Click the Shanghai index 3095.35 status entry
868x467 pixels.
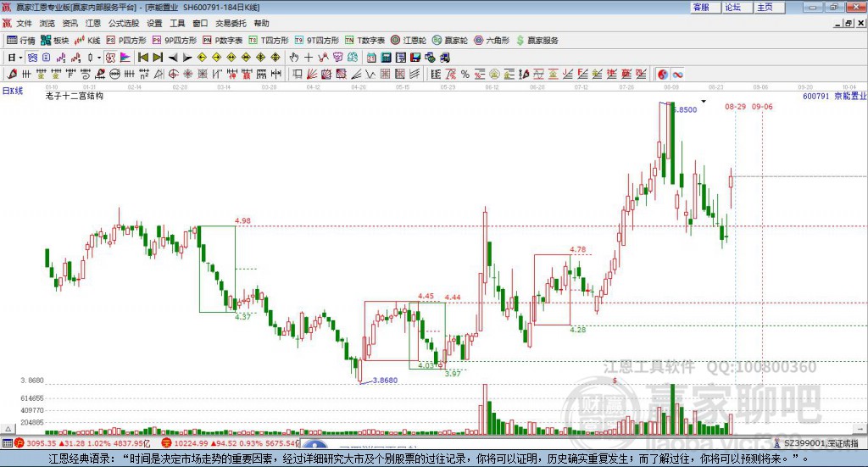[x=82, y=443]
